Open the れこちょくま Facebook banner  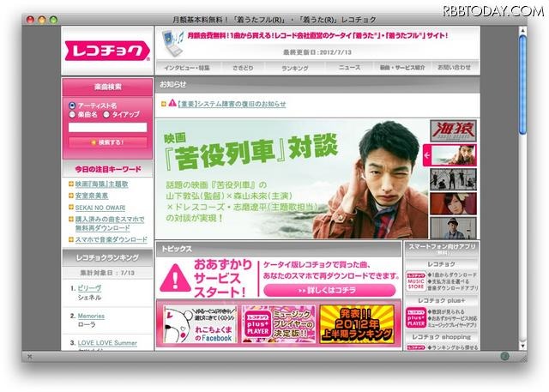click(198, 324)
